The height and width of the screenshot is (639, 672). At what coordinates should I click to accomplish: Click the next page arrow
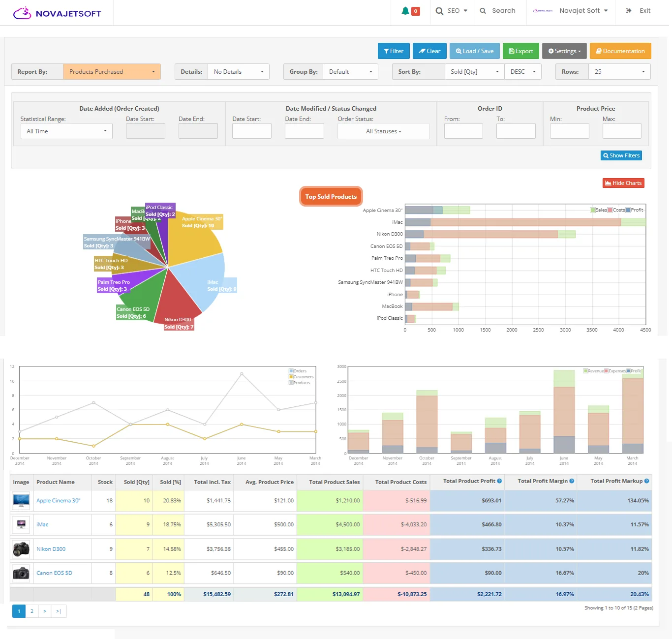45,611
